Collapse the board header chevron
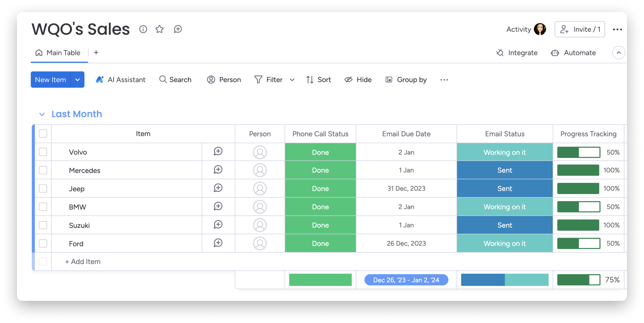 pyautogui.click(x=619, y=53)
